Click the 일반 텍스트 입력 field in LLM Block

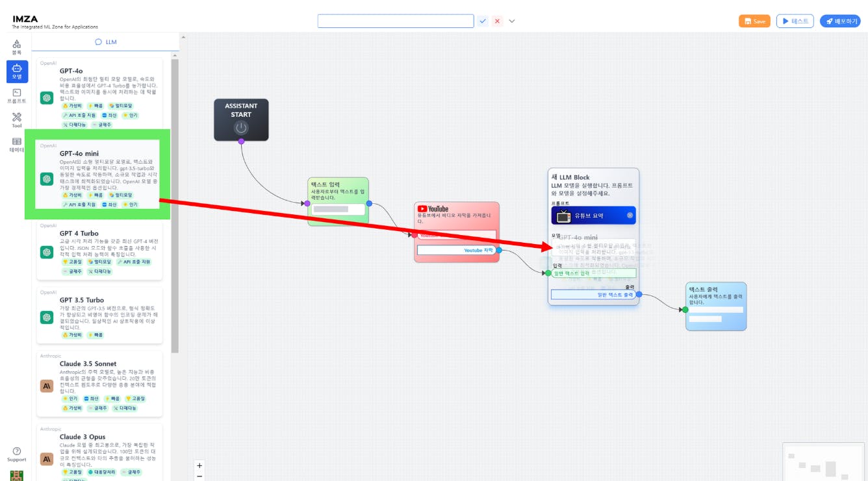594,273
